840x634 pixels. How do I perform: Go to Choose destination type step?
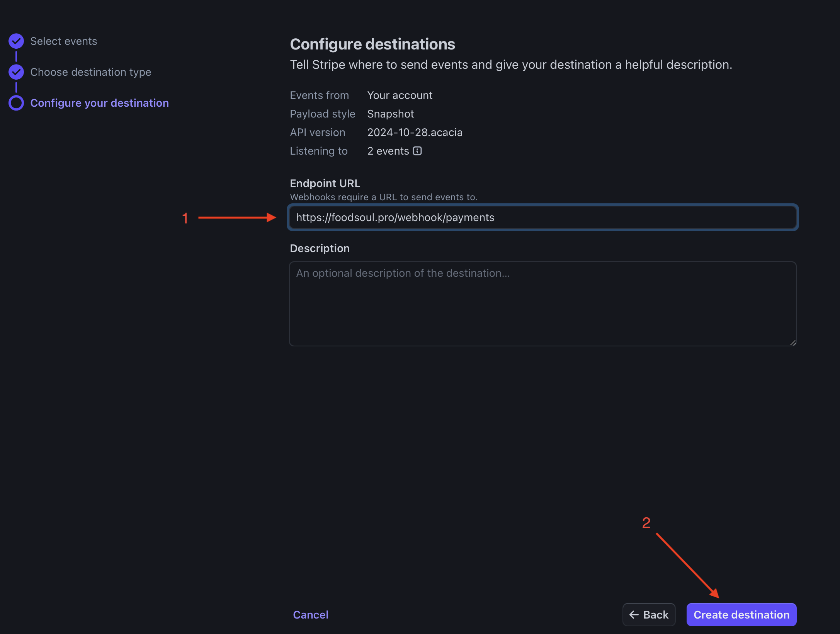[x=91, y=72]
